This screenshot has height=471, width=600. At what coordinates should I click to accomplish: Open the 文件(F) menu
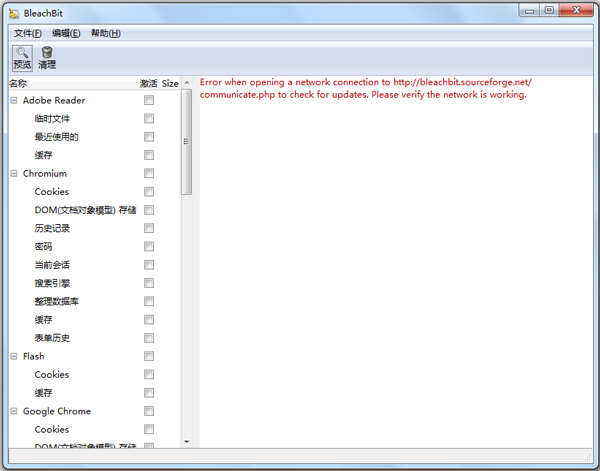click(28, 33)
